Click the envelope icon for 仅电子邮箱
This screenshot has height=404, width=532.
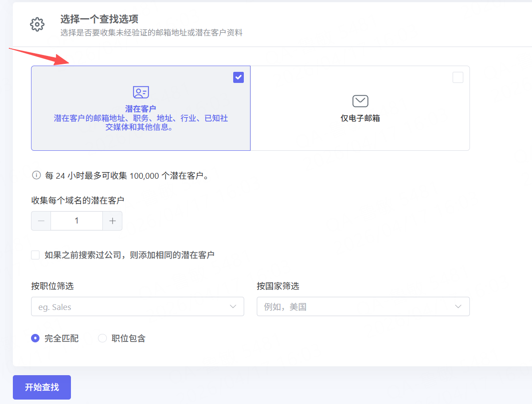(x=360, y=101)
